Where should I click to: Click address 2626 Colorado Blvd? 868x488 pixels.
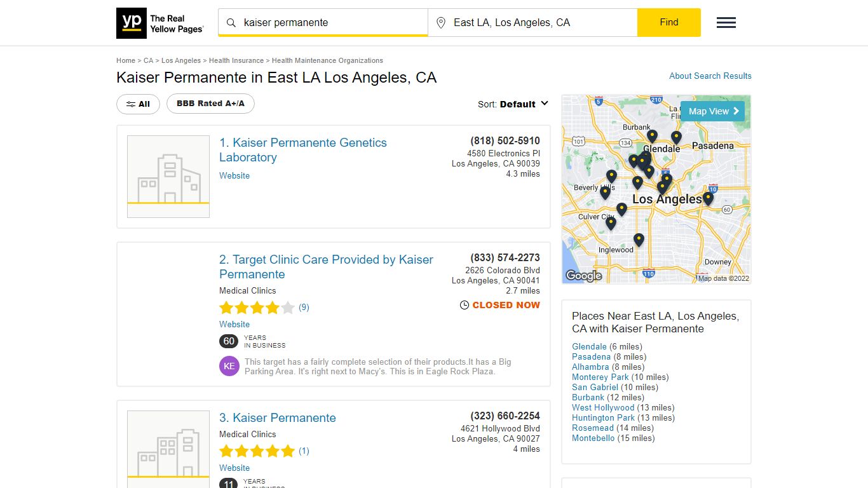point(503,270)
